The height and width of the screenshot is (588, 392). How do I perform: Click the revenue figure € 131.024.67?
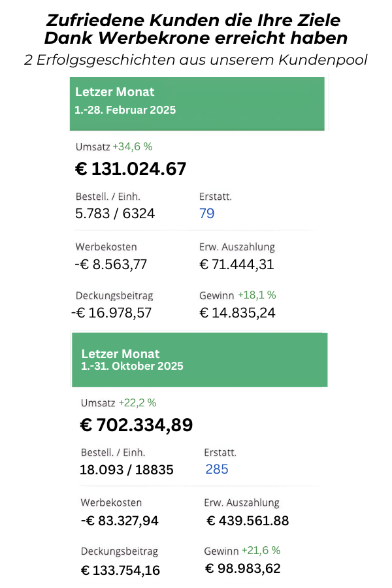click(x=131, y=169)
